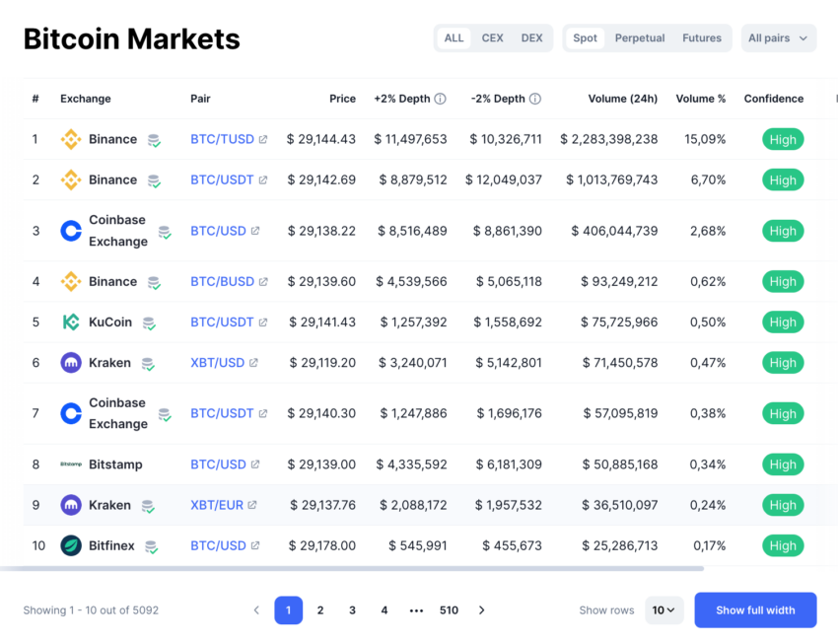Filter markets by CEX
The width and height of the screenshot is (838, 644).
(x=492, y=37)
